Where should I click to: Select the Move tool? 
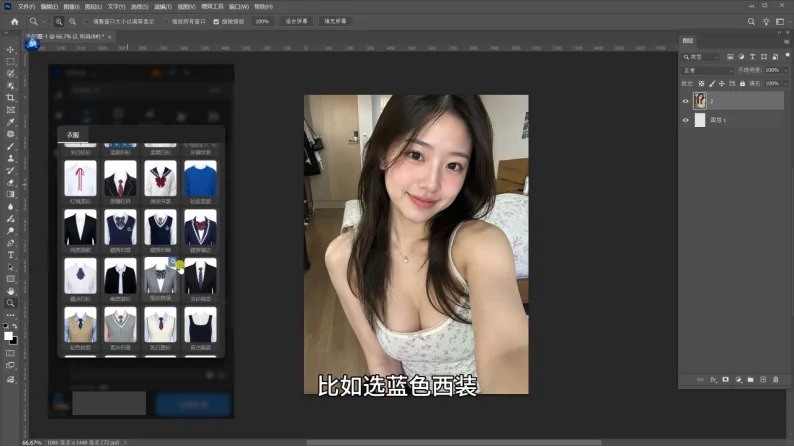pos(10,50)
